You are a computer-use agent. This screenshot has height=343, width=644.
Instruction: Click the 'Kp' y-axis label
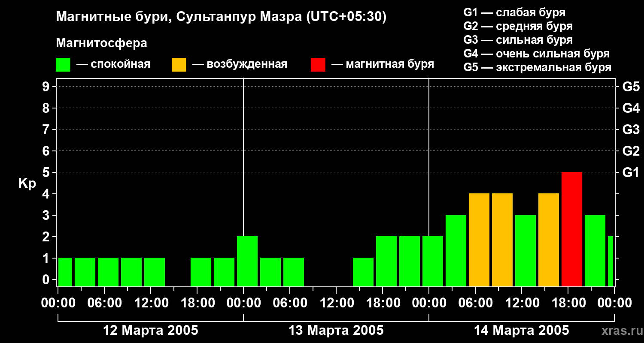tap(27, 184)
